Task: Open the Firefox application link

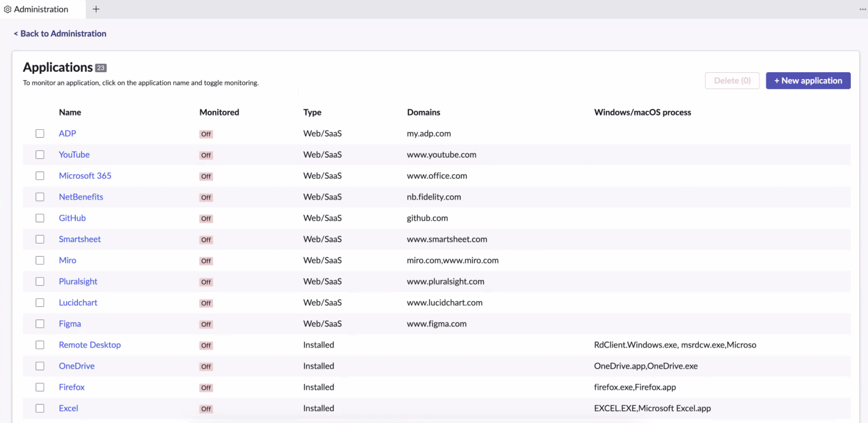Action: tap(72, 387)
